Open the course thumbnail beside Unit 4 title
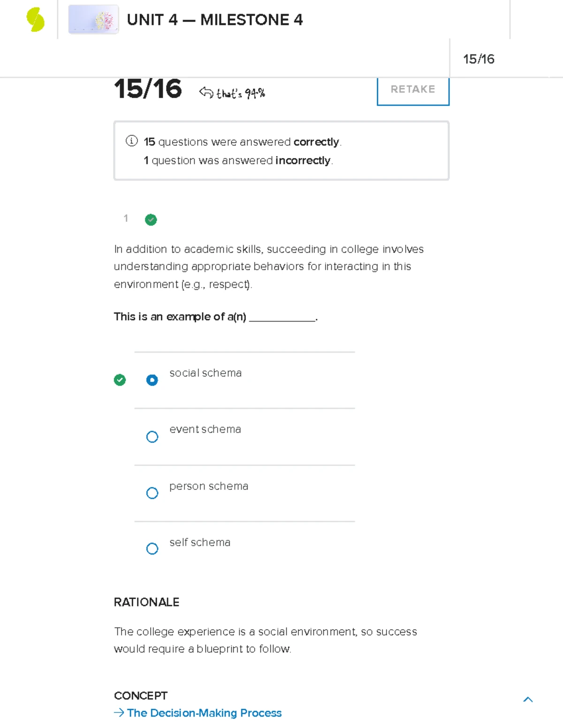The image size is (563, 728). 93,20
